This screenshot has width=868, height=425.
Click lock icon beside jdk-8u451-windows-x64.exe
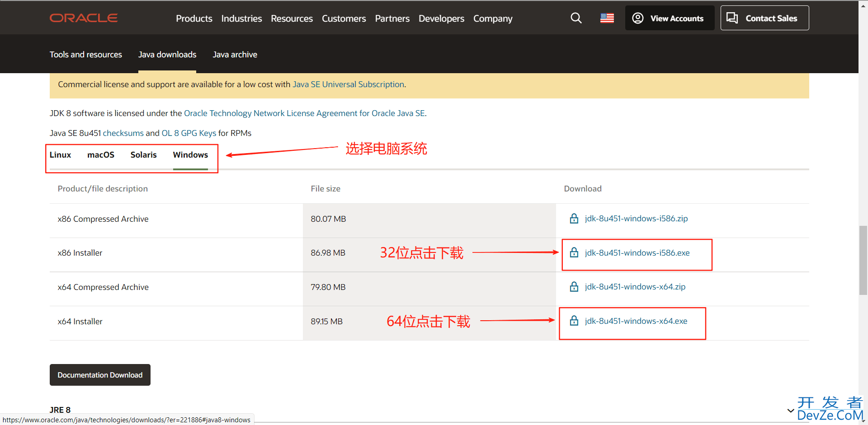tap(574, 321)
